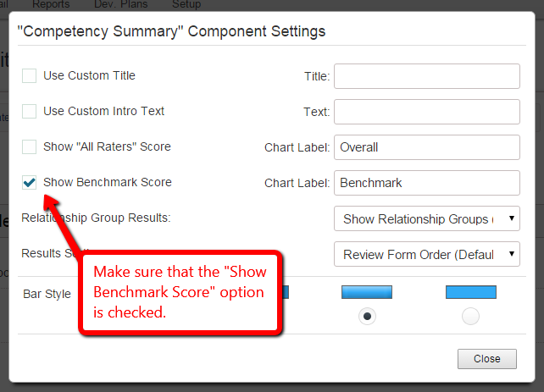The height and width of the screenshot is (392, 544).
Task: Check the Show "All Raters" Score box
Action: (29, 146)
